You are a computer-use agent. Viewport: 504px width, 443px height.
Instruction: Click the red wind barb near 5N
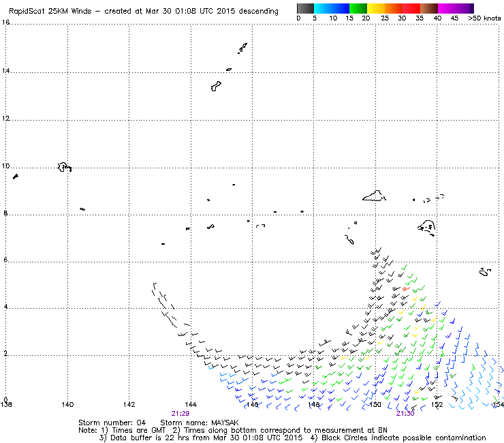[406, 289]
